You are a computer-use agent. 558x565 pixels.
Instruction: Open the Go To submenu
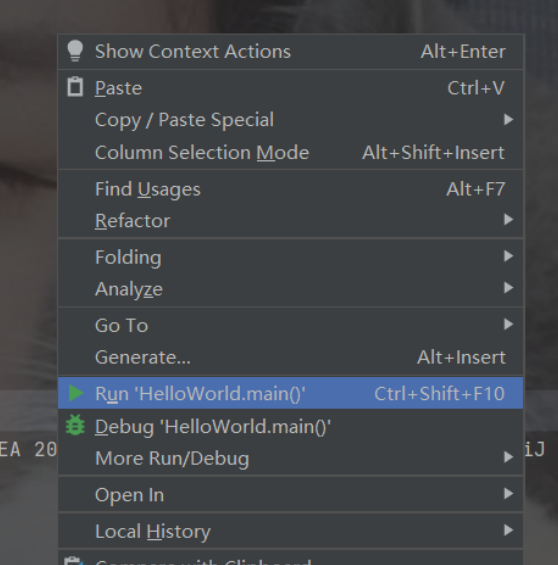click(x=290, y=325)
